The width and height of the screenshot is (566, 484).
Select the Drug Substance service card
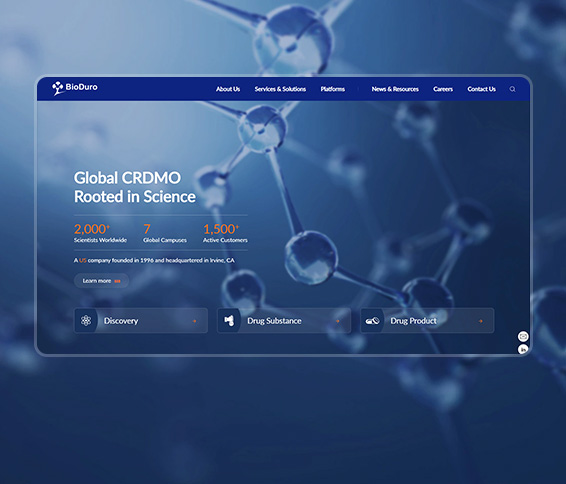(284, 321)
